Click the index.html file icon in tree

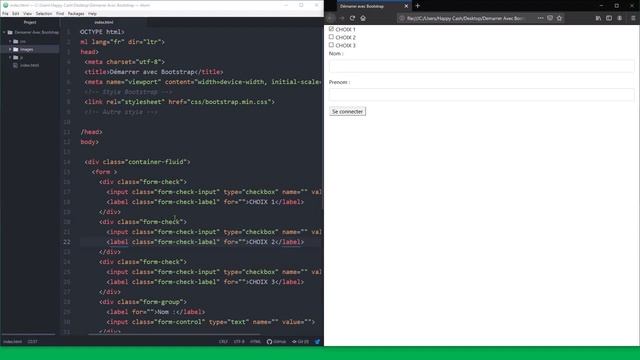click(x=16, y=65)
